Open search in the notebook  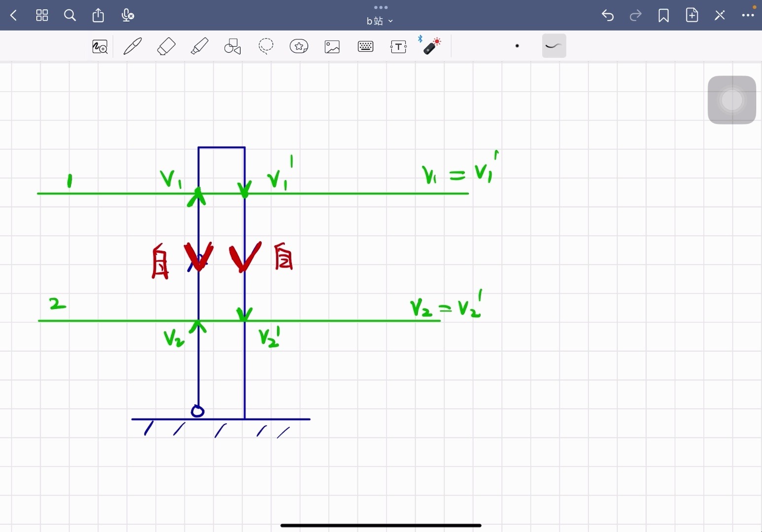[x=70, y=15]
